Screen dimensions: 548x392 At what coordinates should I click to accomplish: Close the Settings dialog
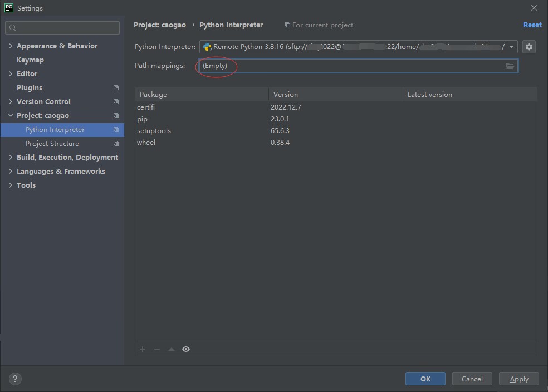coord(534,8)
